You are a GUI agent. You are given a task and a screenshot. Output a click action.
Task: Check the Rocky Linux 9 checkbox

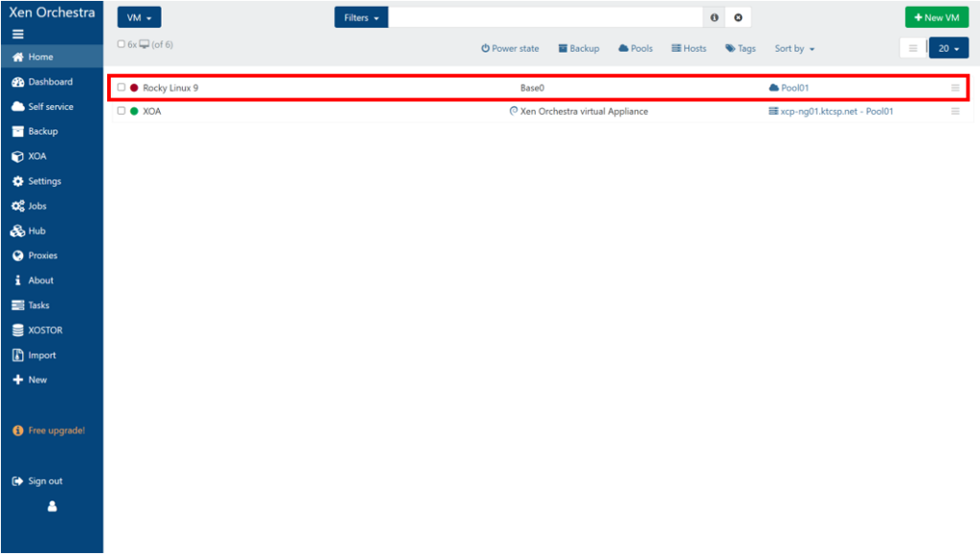[x=122, y=88]
